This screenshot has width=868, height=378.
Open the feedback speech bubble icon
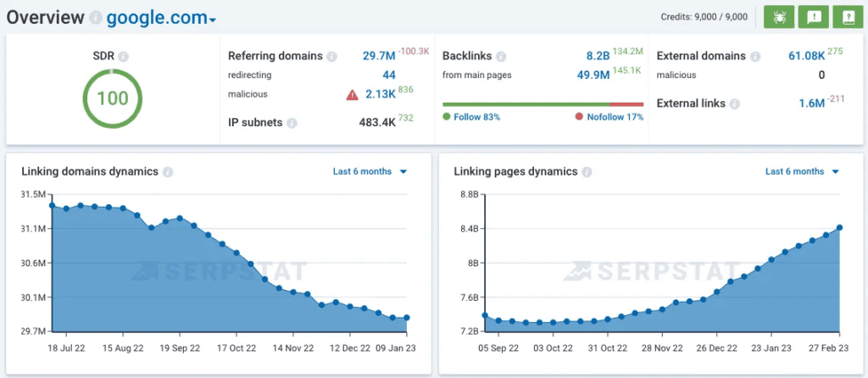tap(812, 17)
